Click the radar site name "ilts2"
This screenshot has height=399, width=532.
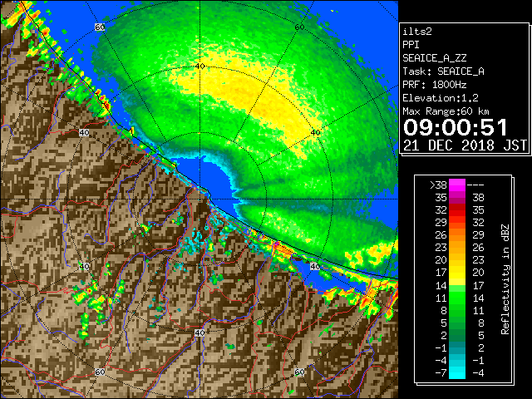click(417, 32)
